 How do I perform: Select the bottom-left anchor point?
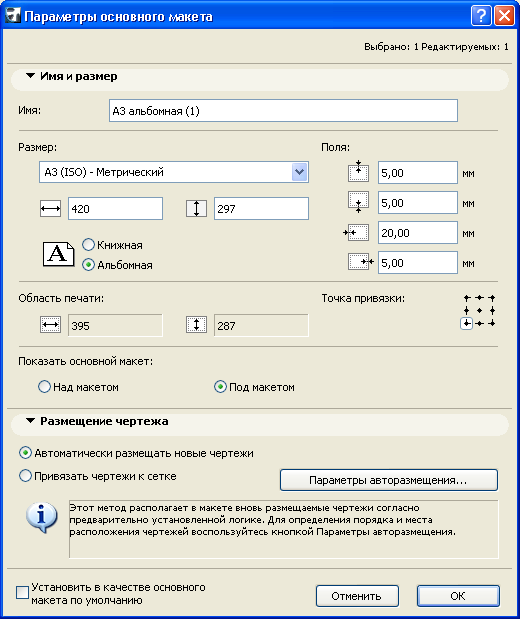(467, 324)
